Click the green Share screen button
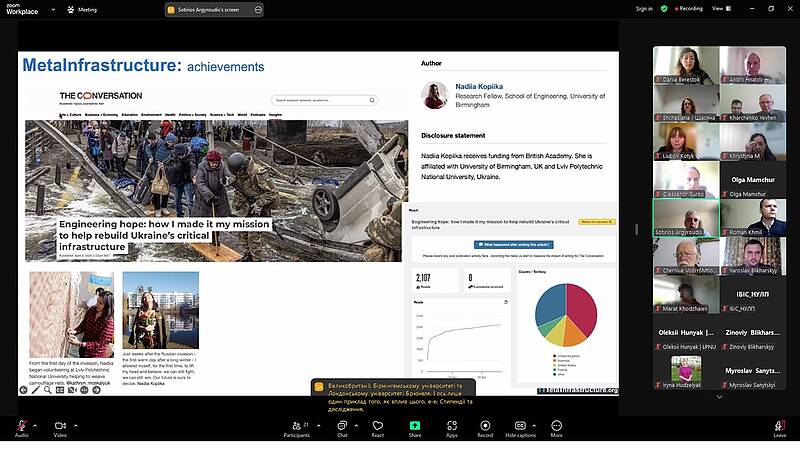This screenshot has height=450, width=800. point(415,428)
